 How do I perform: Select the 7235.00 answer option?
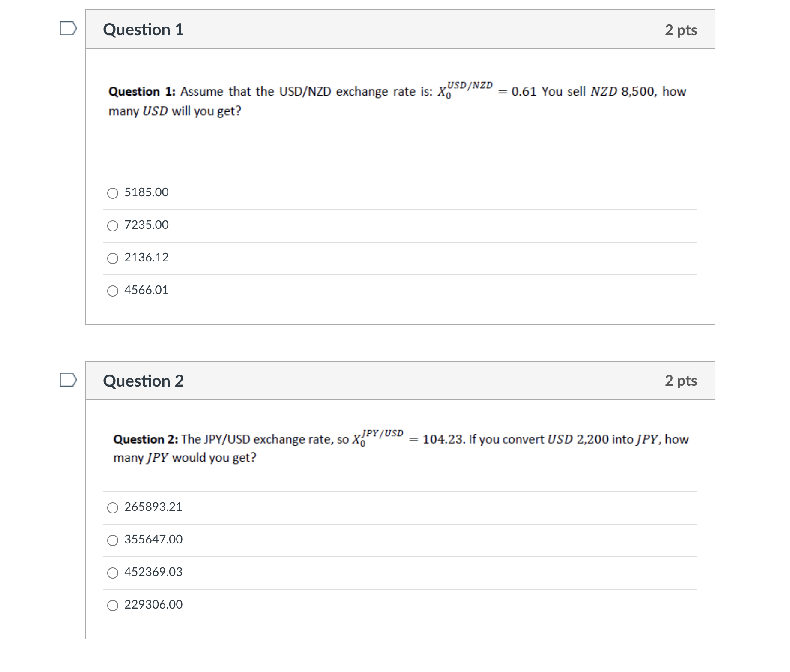(x=112, y=226)
